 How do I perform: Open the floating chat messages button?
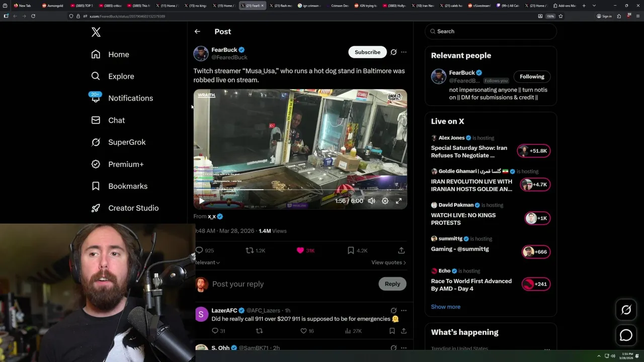click(x=626, y=335)
